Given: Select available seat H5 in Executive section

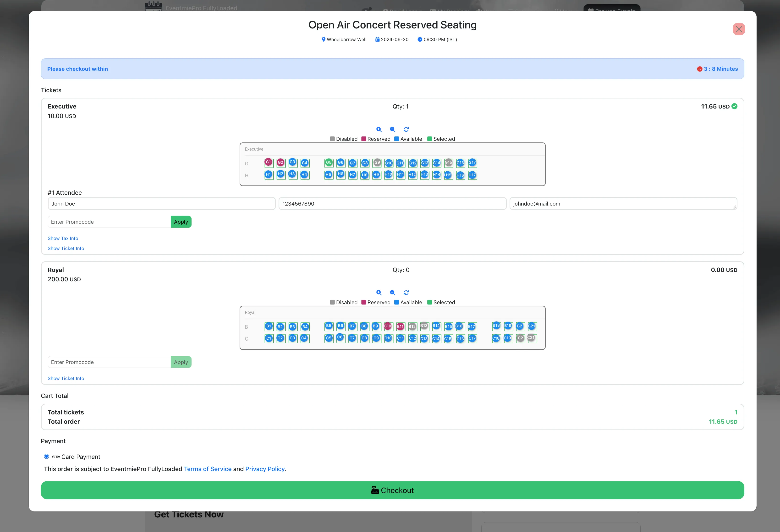Looking at the screenshot, I should coord(328,175).
